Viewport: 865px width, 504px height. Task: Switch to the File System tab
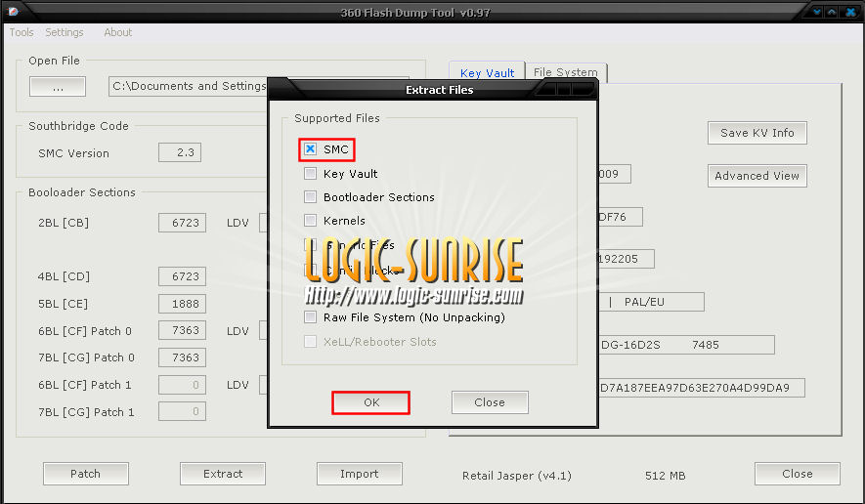point(566,72)
